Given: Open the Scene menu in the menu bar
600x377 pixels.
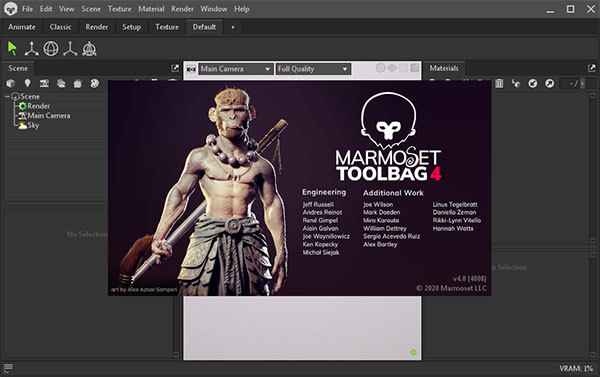Looking at the screenshot, I should coord(91,9).
